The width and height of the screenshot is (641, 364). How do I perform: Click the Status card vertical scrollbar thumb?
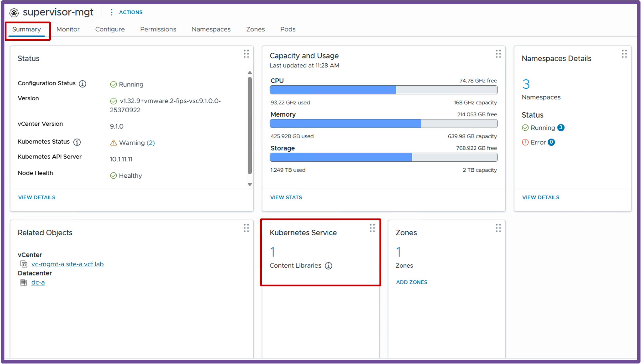point(250,125)
